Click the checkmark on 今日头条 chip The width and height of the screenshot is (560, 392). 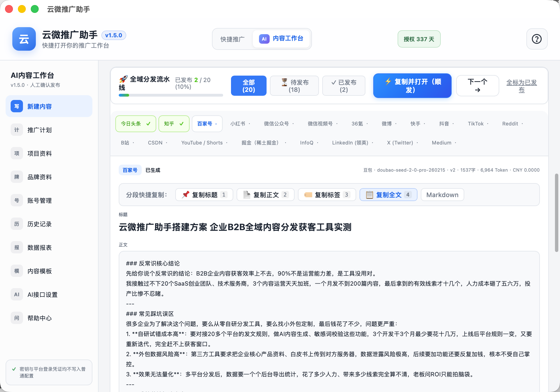tap(148, 124)
